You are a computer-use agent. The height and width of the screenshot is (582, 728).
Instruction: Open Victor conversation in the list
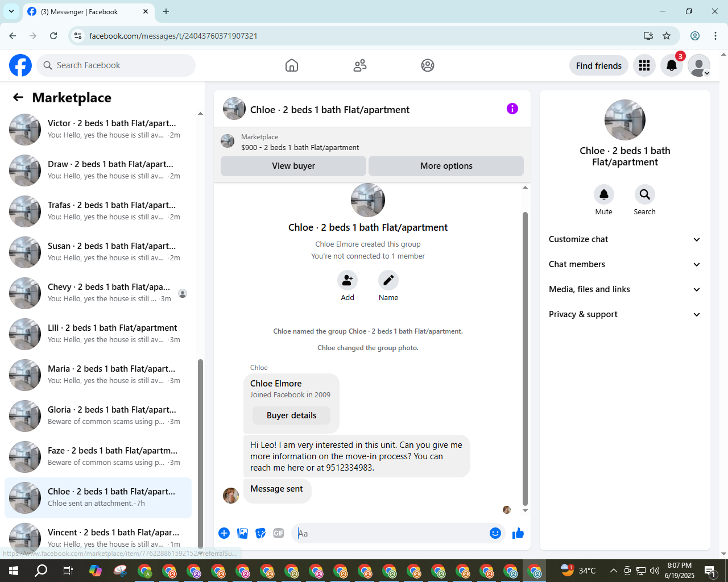98,129
